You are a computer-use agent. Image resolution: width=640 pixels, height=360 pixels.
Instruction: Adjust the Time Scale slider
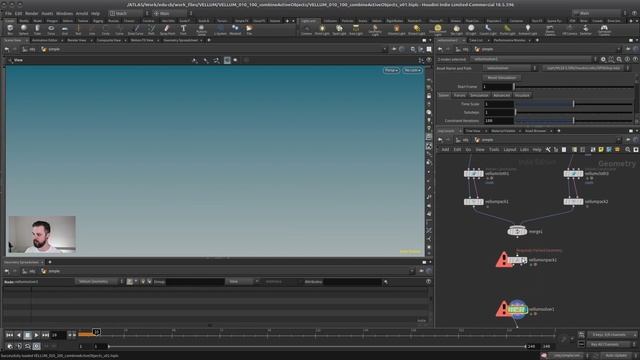[x=573, y=104]
